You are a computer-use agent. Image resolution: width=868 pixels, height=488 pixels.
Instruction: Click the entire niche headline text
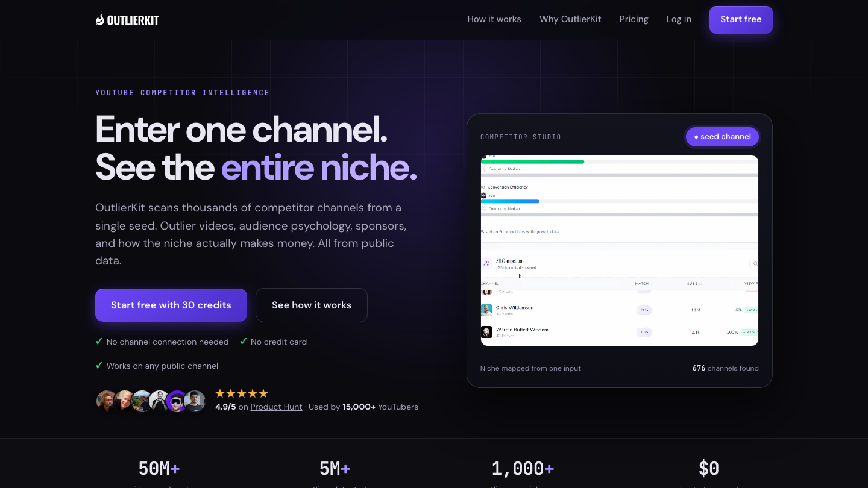click(319, 167)
